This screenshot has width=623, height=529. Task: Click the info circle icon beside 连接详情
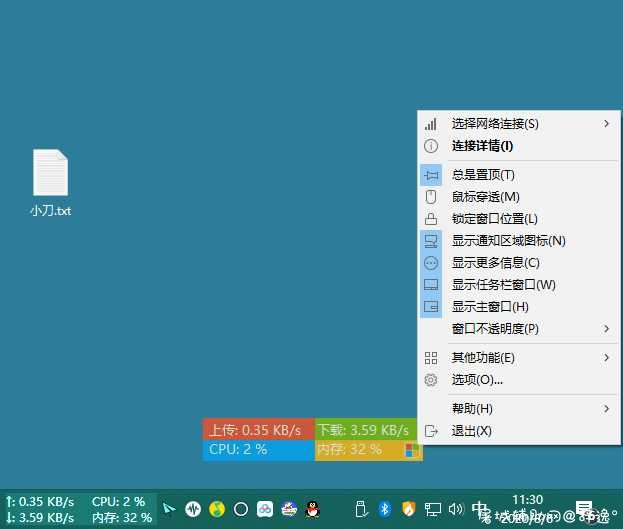click(x=431, y=146)
